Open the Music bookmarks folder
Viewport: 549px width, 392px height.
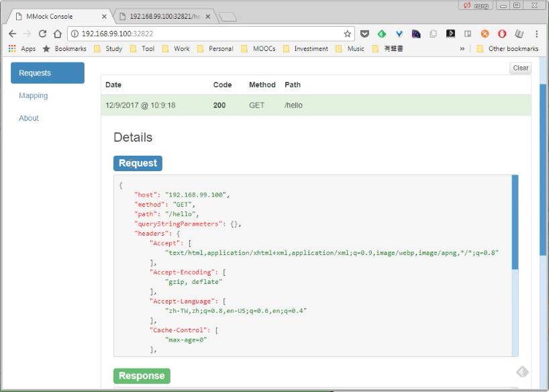tap(350, 49)
